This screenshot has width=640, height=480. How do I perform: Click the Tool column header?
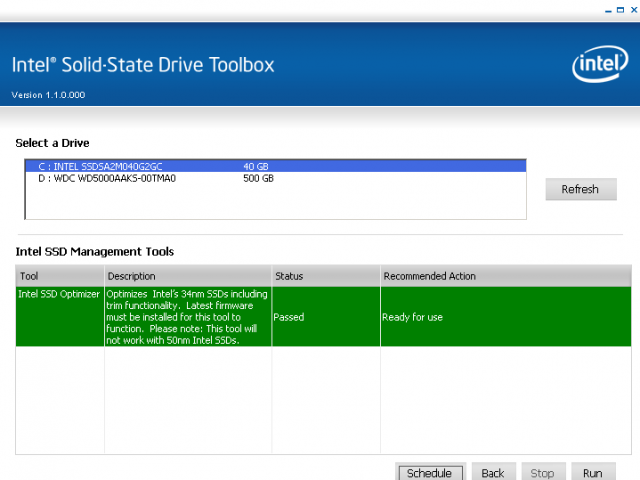(x=60, y=276)
